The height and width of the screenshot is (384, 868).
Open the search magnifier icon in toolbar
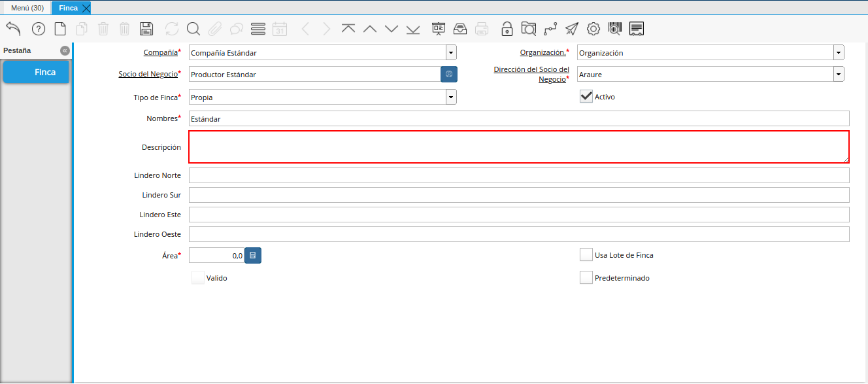(x=193, y=29)
